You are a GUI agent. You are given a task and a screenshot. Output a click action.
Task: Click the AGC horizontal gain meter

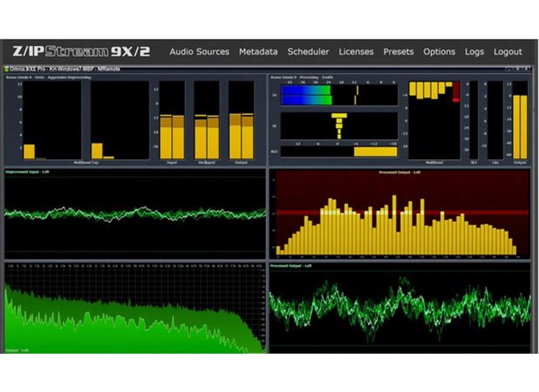tap(339, 152)
